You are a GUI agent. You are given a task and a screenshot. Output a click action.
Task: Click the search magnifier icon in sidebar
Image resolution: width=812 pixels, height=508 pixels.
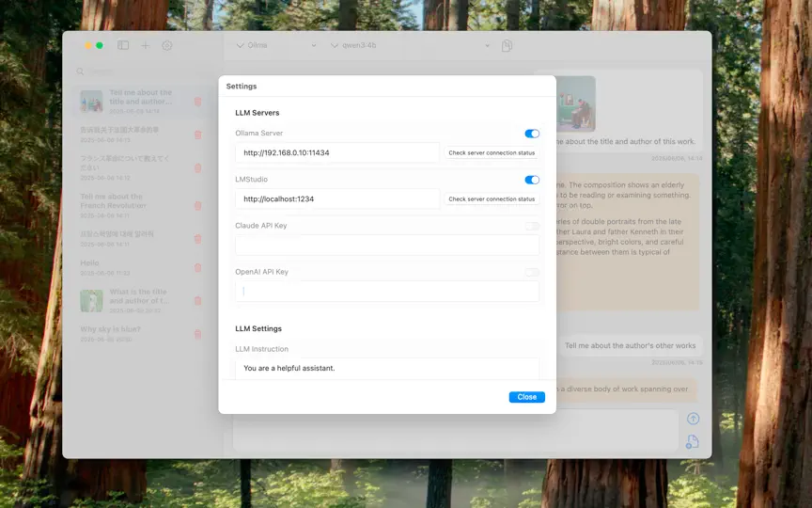(80, 71)
